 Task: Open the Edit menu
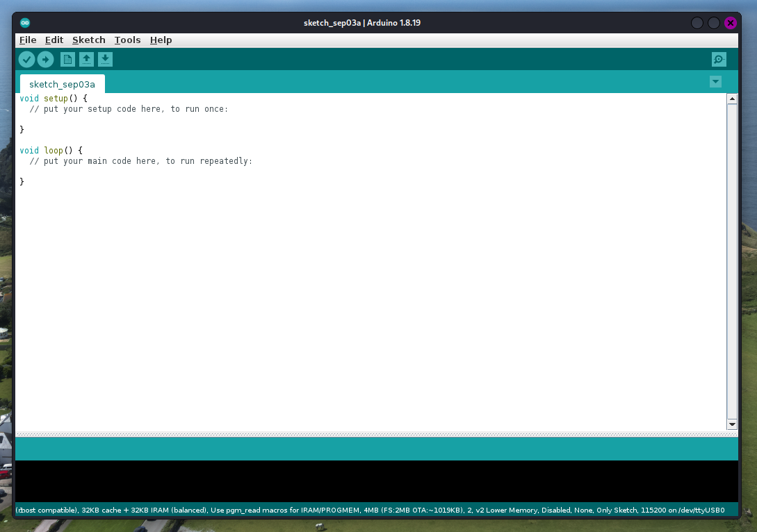tap(54, 40)
